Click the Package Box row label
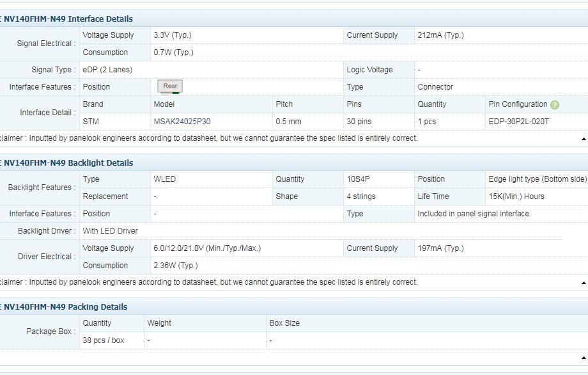Screen dimensions: 588x375 pyautogui.click(x=51, y=331)
